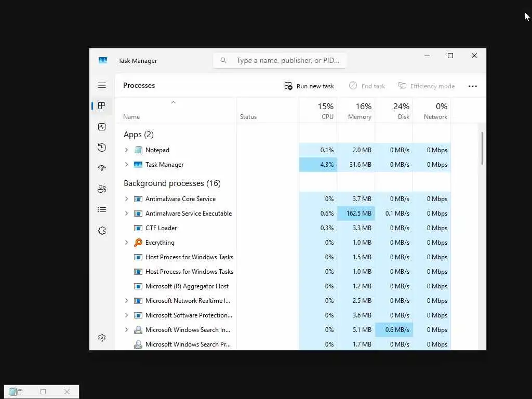Open Task Manager settings gear

[x=102, y=338]
